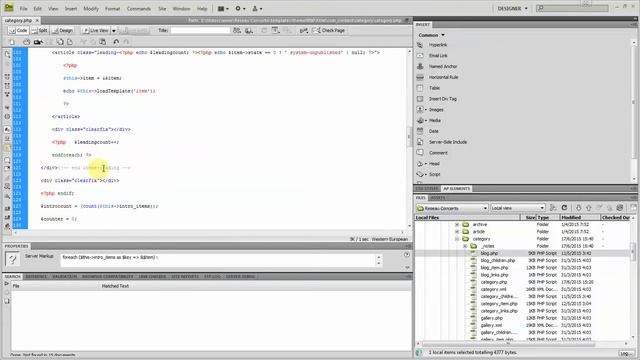The width and height of the screenshot is (640, 360).
Task: Open the Site management icon menu
Action: pos(257,9)
